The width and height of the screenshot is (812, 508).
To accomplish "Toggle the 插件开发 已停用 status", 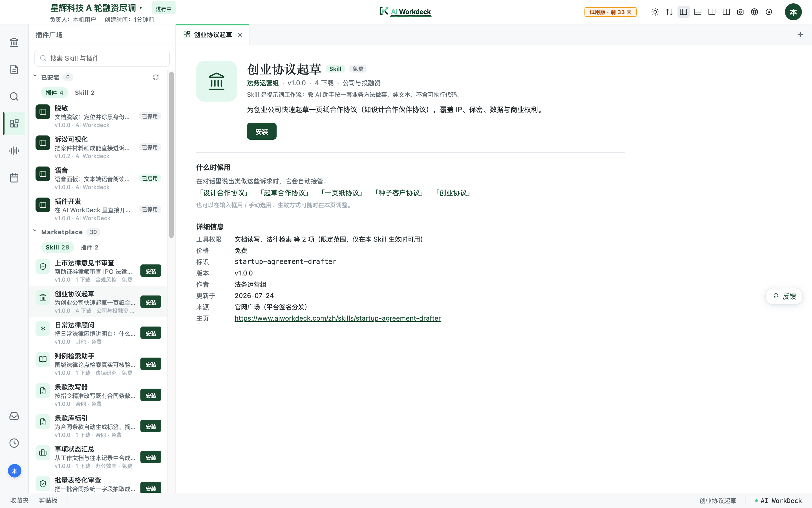I will [150, 210].
